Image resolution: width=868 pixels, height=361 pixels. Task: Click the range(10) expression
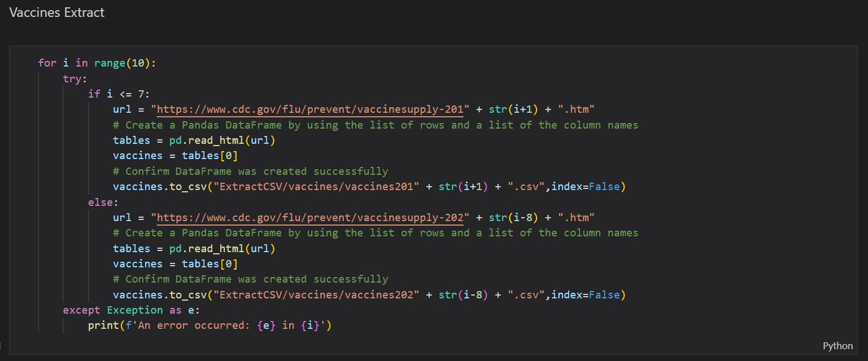click(x=123, y=63)
